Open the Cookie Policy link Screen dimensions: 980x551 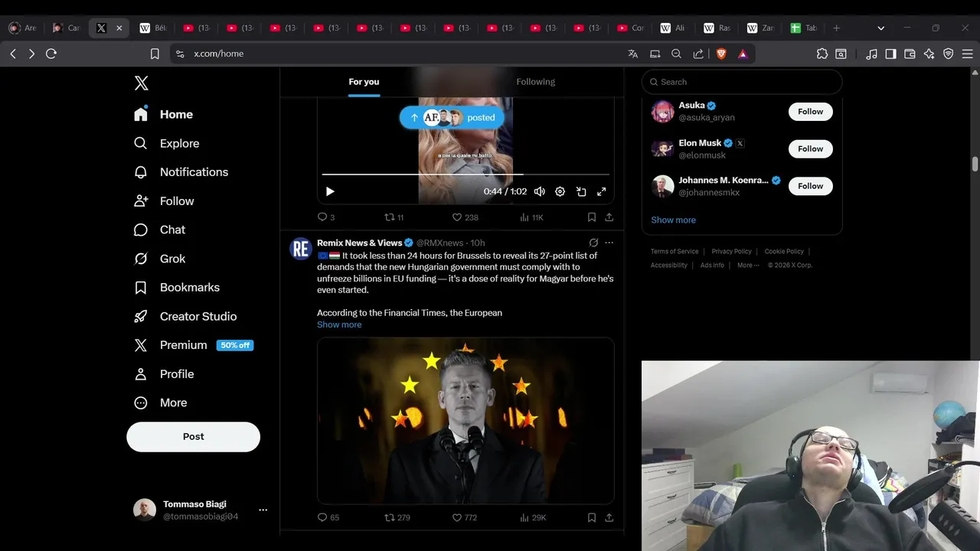[784, 251]
